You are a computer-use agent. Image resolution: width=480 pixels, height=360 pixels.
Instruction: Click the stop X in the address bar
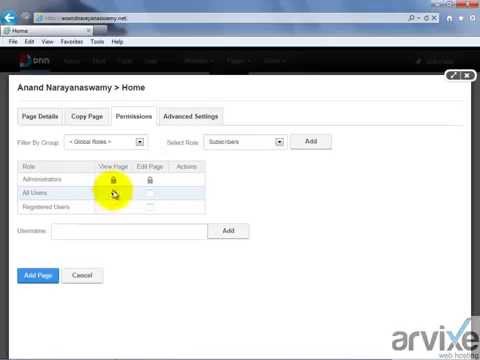434,18
